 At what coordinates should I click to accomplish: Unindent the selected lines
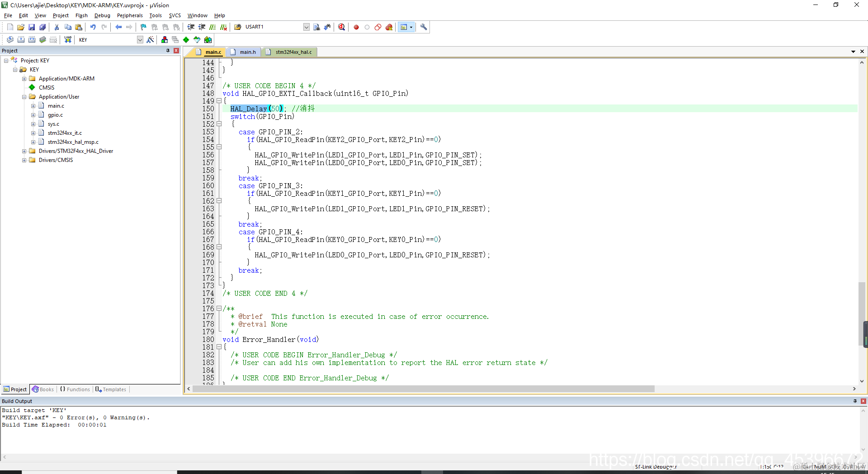pyautogui.click(x=202, y=27)
